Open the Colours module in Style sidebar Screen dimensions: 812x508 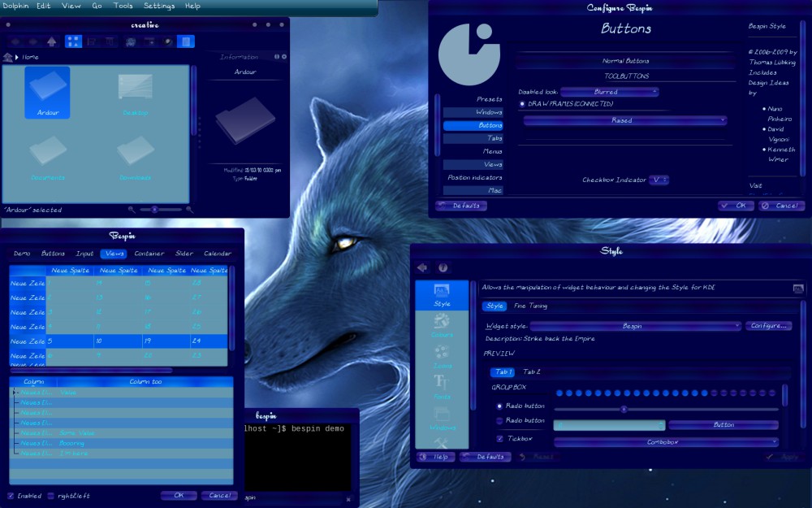[x=442, y=326]
